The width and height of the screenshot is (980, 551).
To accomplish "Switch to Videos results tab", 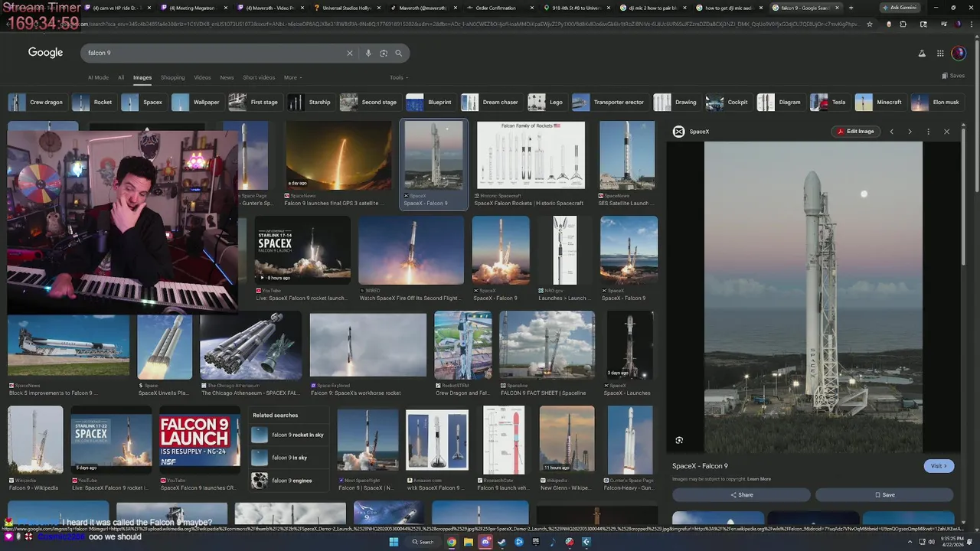I will (x=202, y=77).
